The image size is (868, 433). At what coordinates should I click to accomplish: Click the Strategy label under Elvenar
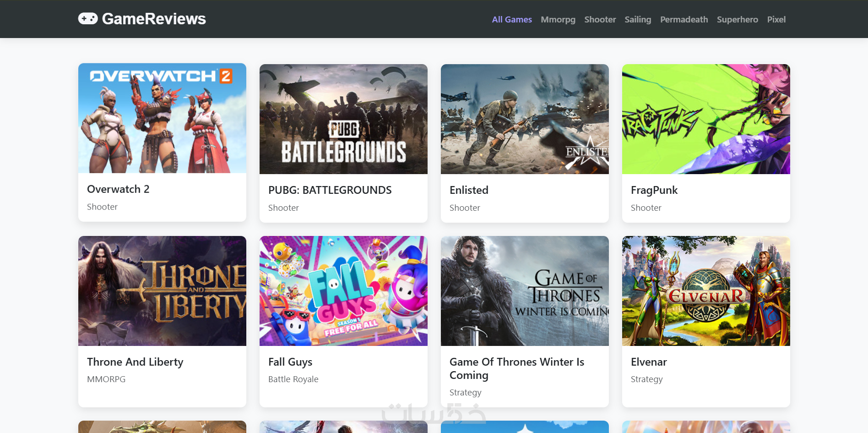coord(646,379)
